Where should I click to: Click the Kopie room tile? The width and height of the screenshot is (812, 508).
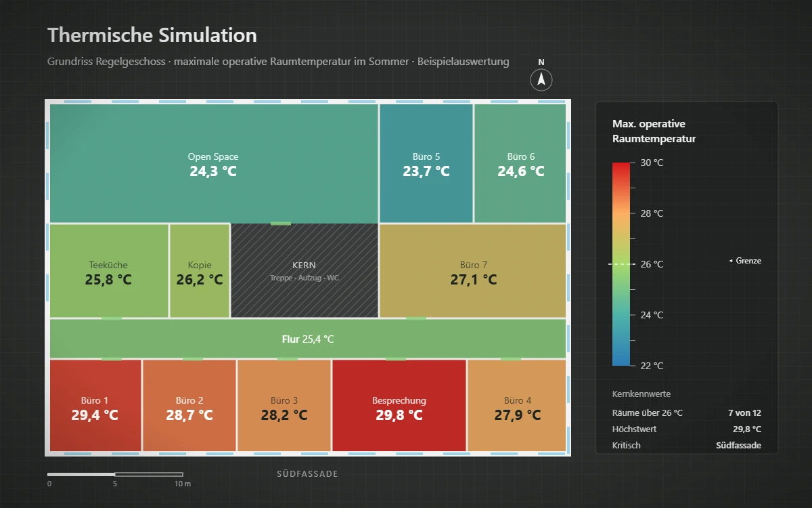click(200, 271)
